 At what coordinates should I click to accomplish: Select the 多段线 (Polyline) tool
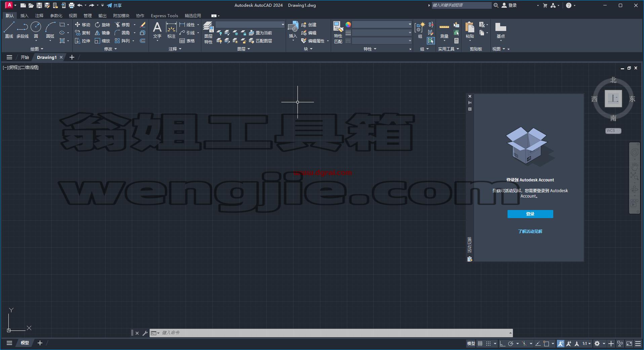[x=23, y=30]
